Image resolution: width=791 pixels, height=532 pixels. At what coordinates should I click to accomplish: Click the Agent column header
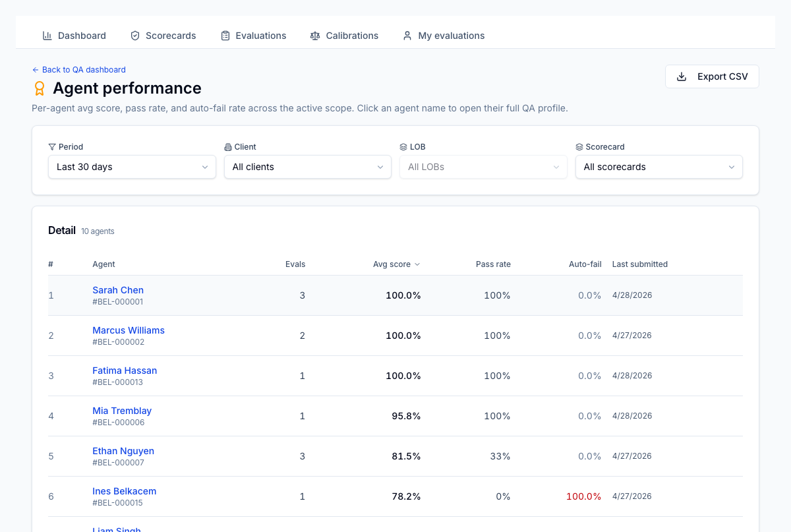pyautogui.click(x=103, y=264)
